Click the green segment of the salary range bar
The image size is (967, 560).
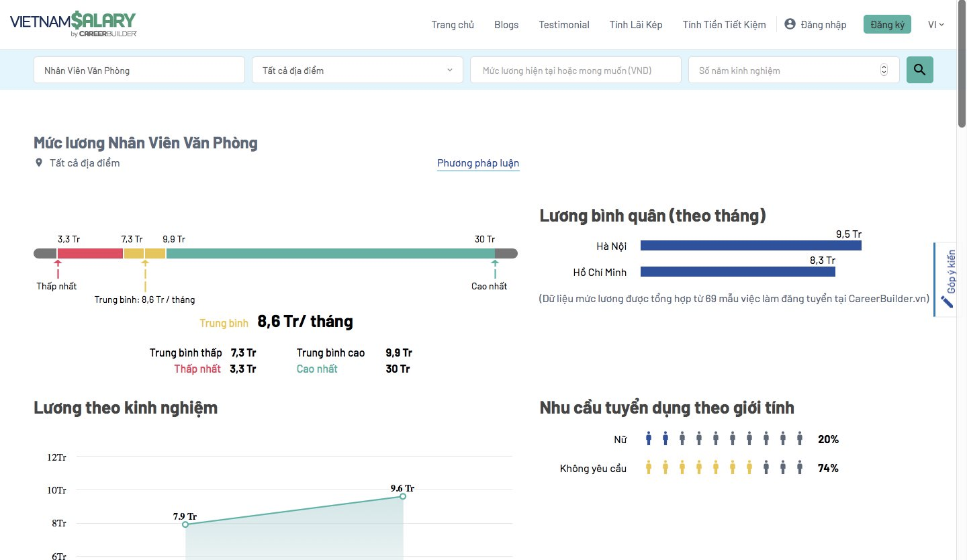coord(330,253)
